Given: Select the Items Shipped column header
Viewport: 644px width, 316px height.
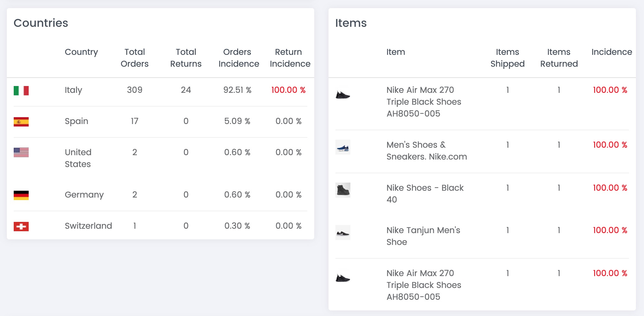Looking at the screenshot, I should [507, 58].
